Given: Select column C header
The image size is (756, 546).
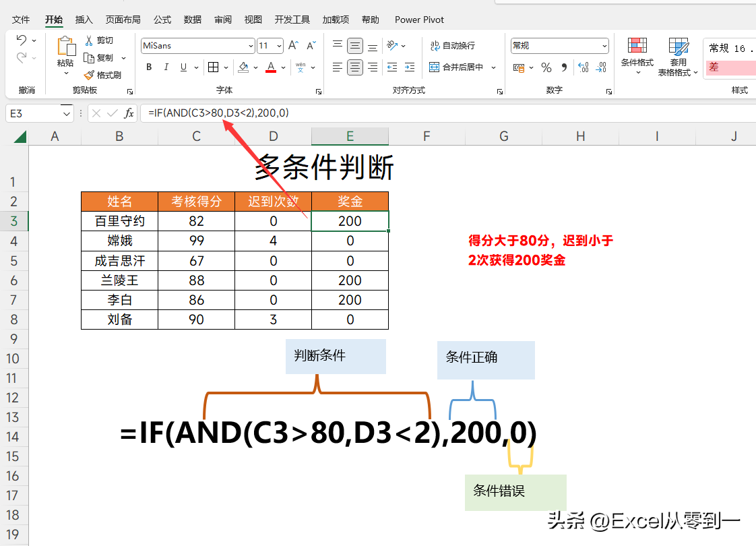Looking at the screenshot, I should 196,136.
